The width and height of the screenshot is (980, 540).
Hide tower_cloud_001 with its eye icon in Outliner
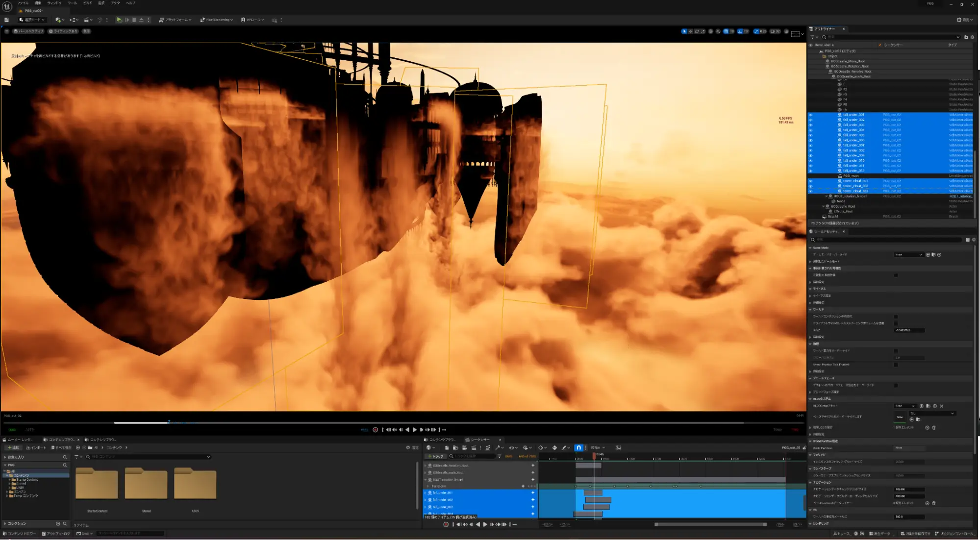pos(810,181)
